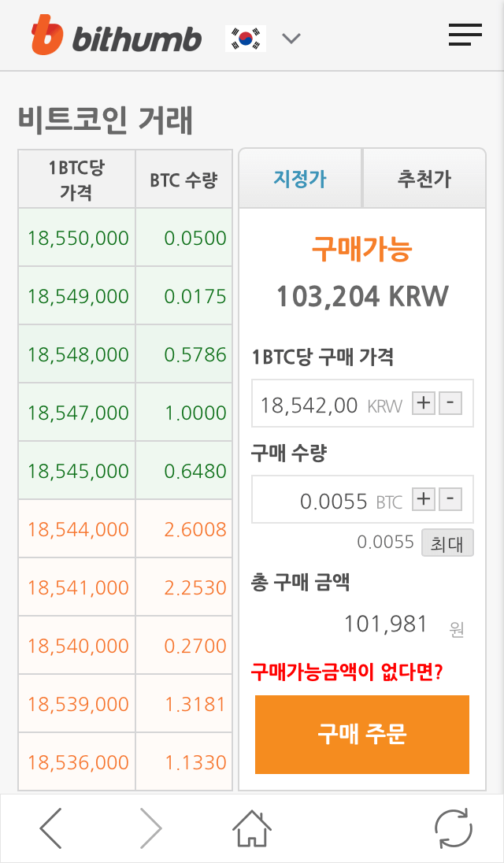Viewport: 504px width, 863px height.
Task: Select the 지정가 tab
Action: point(301,180)
